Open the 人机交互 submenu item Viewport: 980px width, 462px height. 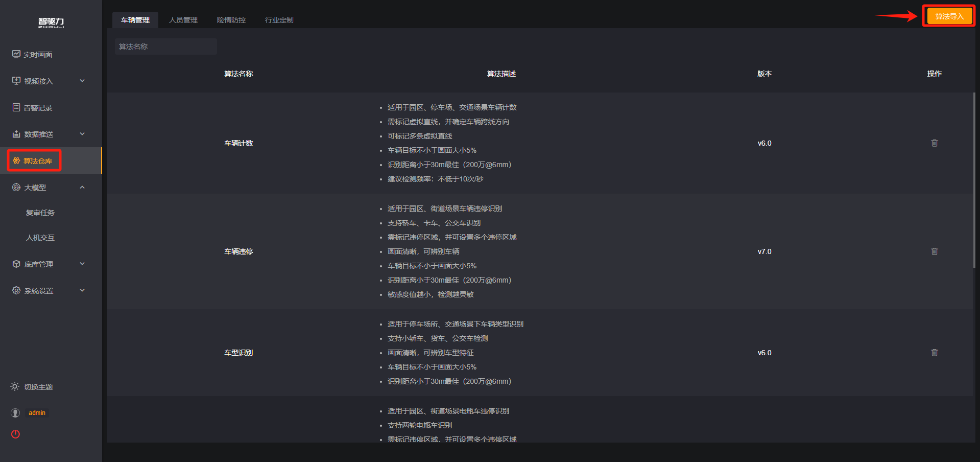coord(40,238)
